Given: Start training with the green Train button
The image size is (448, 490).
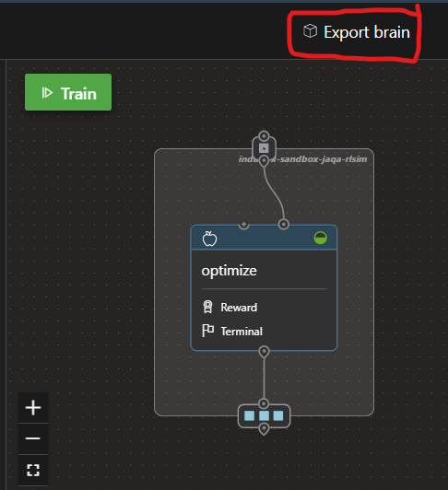Looking at the screenshot, I should (68, 92).
